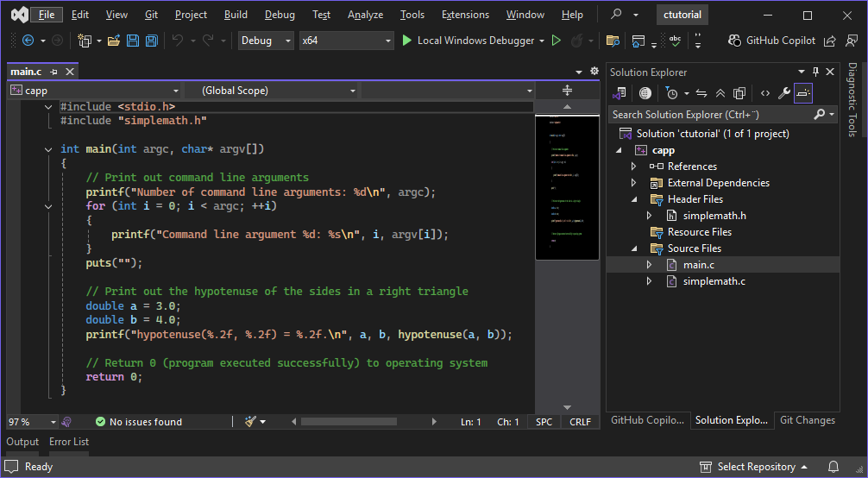Open Properties via the wrench icon

(783, 93)
